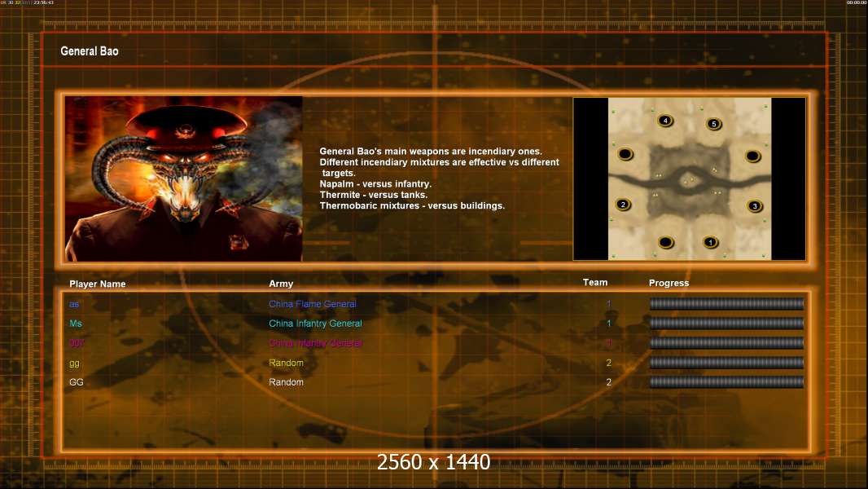Click 'China Flame General' army entry
The height and width of the screenshot is (489, 868).
(x=312, y=303)
